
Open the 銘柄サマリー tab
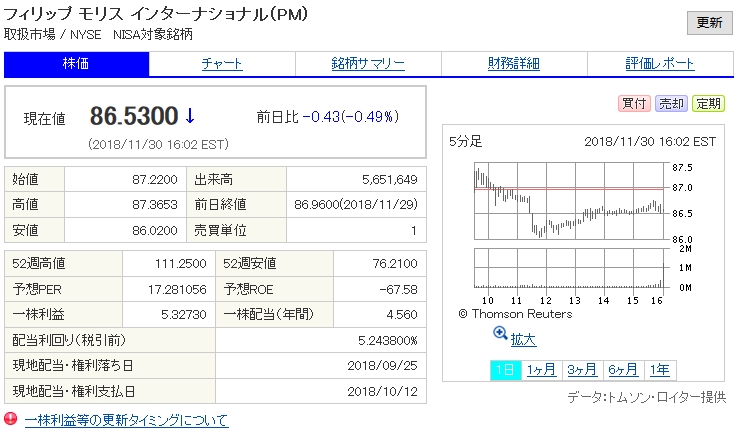(368, 64)
